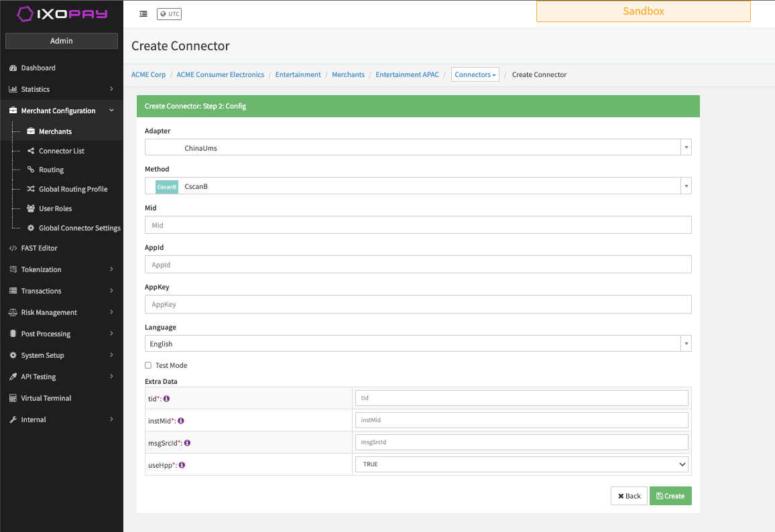Open Global Routing Profile menu item

(73, 189)
